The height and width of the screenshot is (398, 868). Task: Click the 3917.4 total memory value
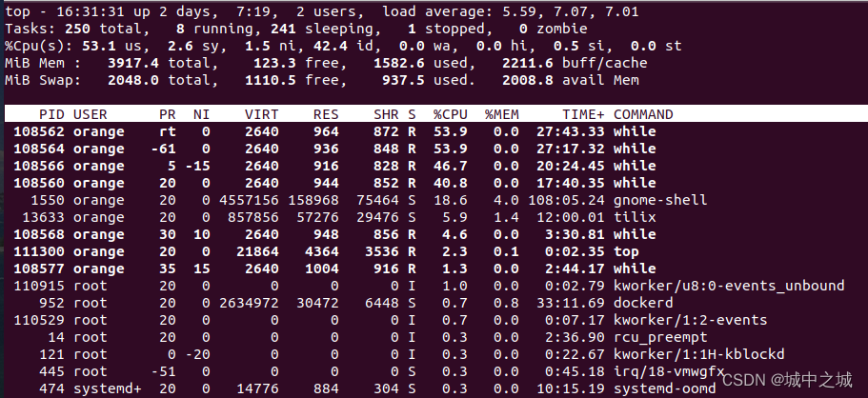point(132,63)
